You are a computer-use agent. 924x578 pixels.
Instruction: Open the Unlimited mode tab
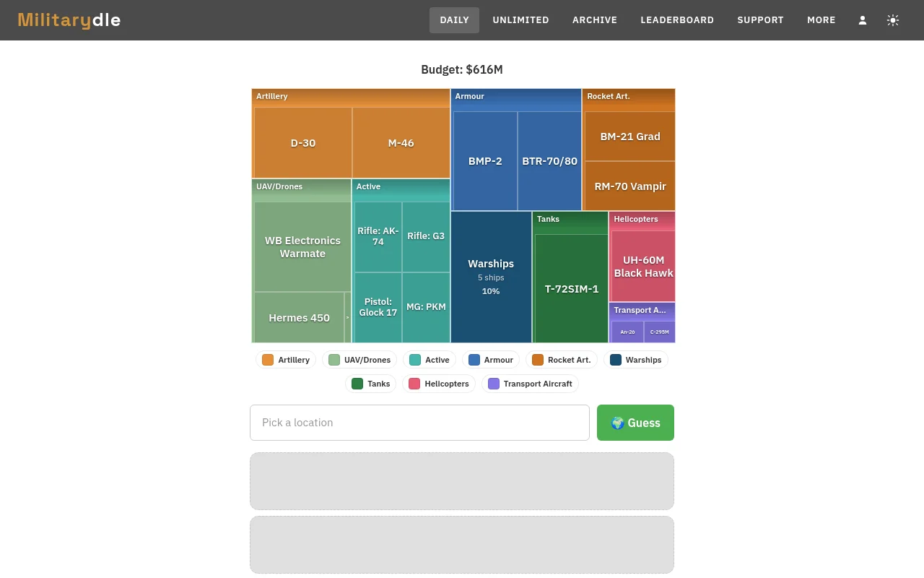pyautogui.click(x=520, y=20)
